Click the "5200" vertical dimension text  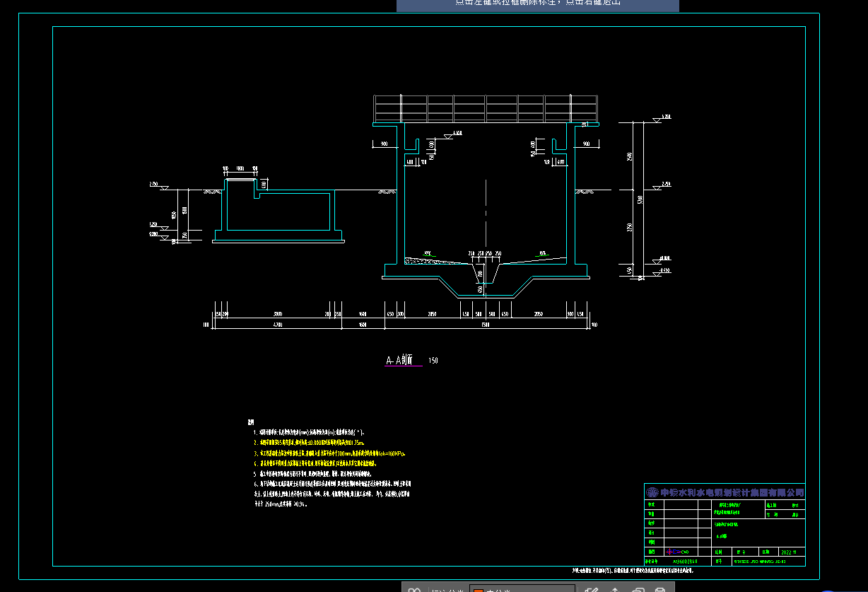639,200
